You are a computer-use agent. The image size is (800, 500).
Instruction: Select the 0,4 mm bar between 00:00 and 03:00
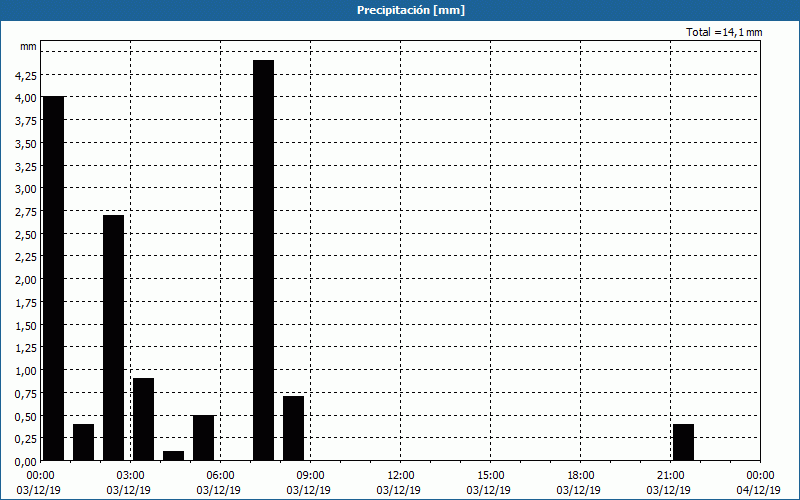click(84, 442)
